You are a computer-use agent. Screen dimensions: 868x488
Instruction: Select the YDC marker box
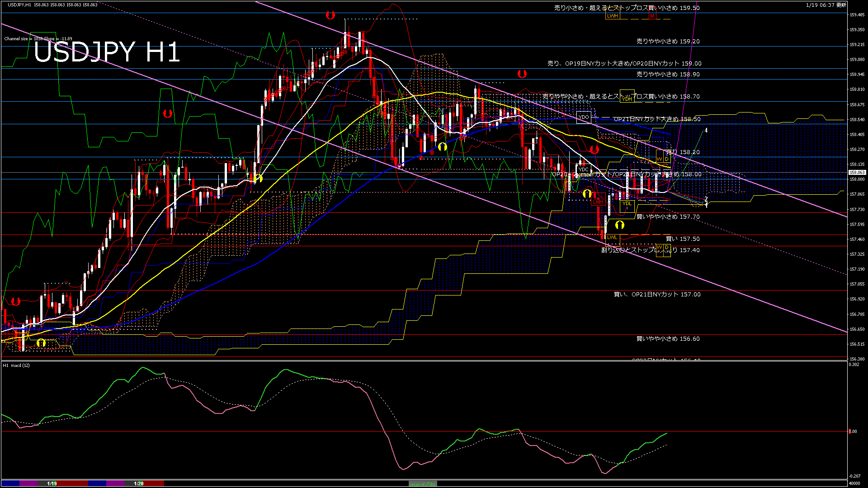click(583, 169)
